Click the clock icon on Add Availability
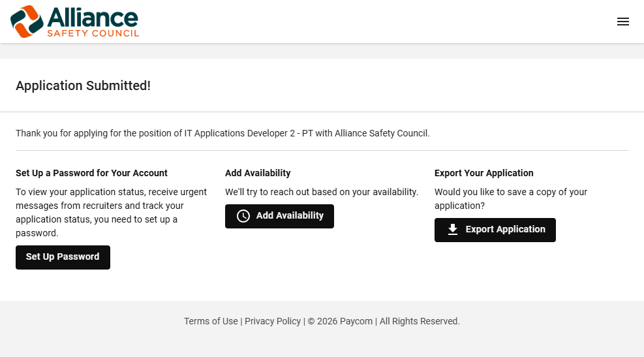This screenshot has height=357, width=644. [x=243, y=216]
